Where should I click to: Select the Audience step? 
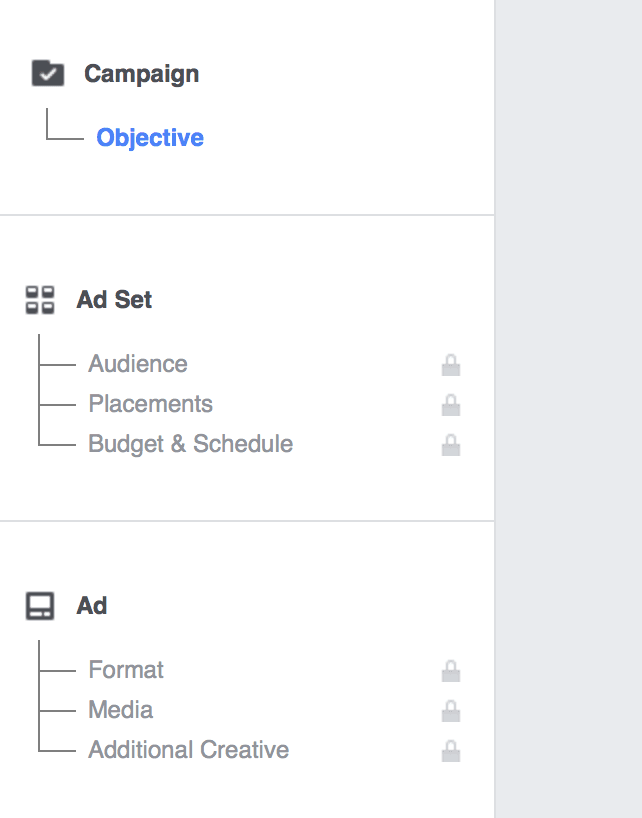click(137, 364)
